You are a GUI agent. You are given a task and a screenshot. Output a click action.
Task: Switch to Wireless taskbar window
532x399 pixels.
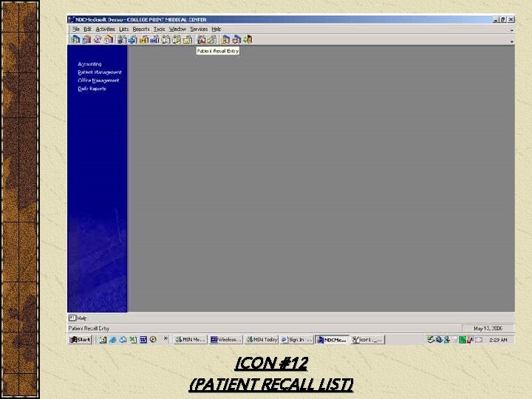(226, 340)
